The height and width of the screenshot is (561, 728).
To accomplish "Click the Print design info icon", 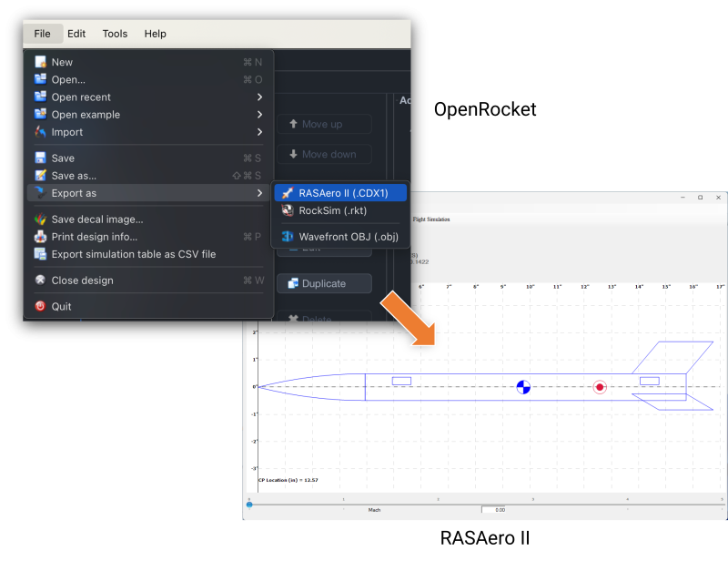I will click(x=41, y=237).
